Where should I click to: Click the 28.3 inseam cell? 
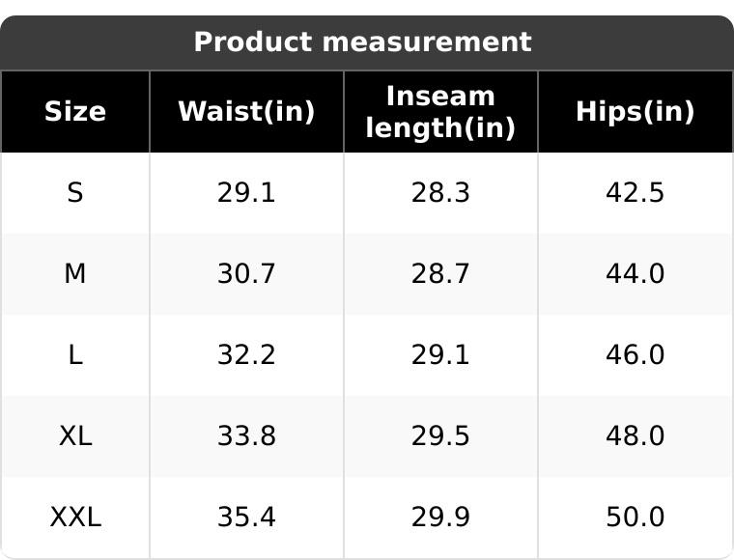(x=440, y=193)
